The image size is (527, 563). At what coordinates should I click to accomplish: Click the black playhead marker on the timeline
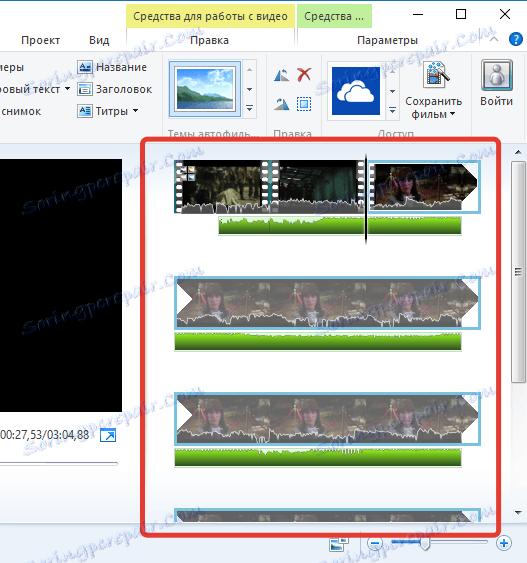click(366, 199)
